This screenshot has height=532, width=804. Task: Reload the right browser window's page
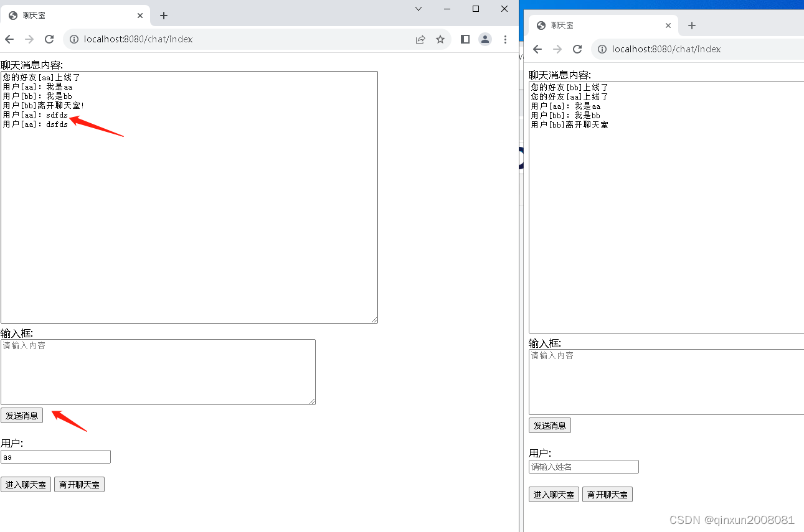577,49
